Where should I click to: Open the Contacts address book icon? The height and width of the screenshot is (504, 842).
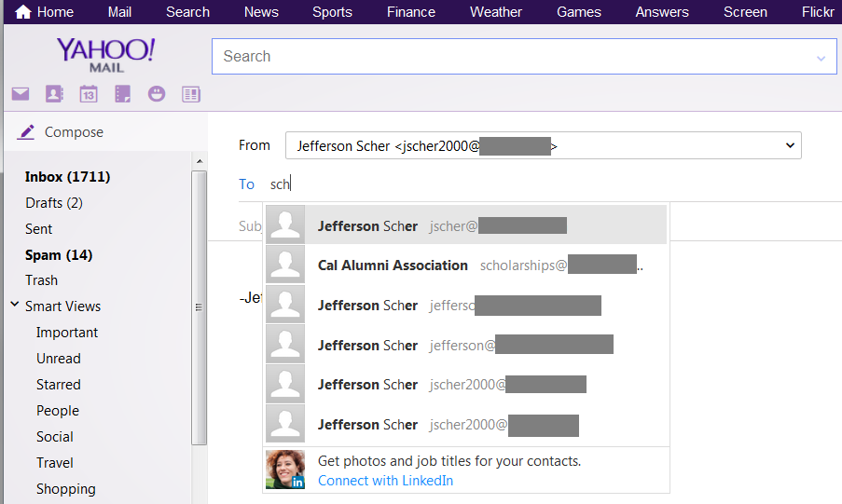coord(54,94)
